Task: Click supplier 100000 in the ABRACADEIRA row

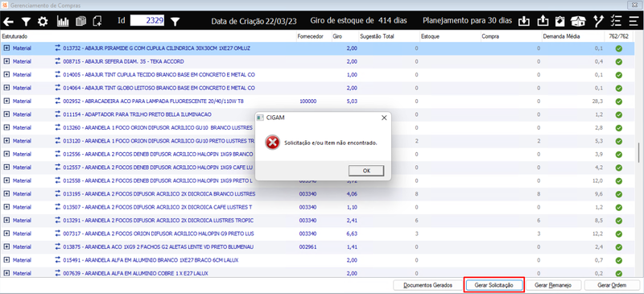Action: [x=308, y=101]
